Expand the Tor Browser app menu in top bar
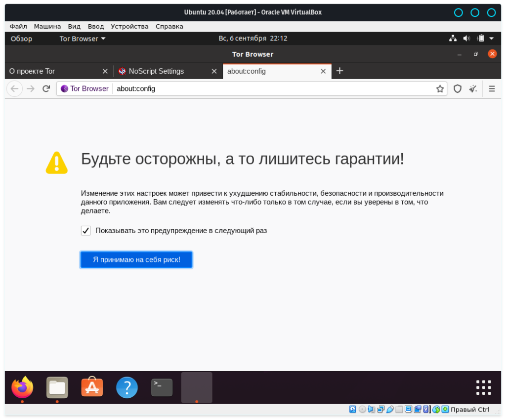The width and height of the screenshot is (506, 420). 82,39
